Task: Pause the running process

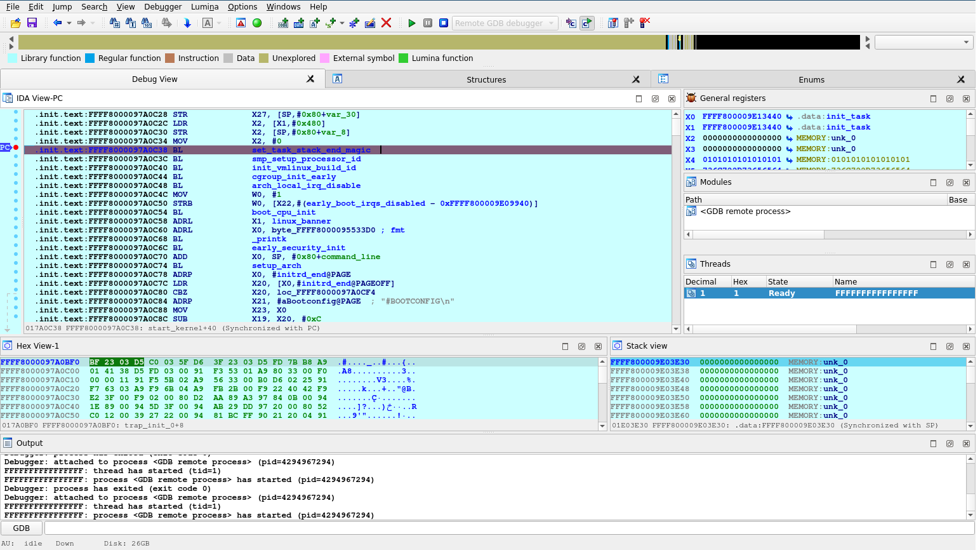Action: [x=427, y=23]
